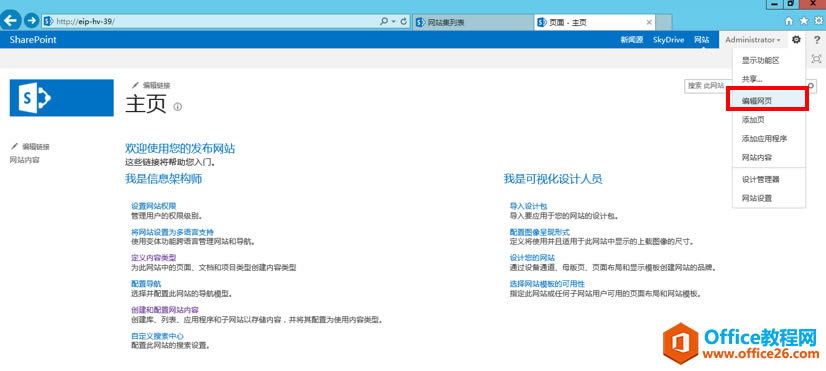Click the 我是可视化设计人员 heading
This screenshot has height=371, width=826.
click(553, 179)
